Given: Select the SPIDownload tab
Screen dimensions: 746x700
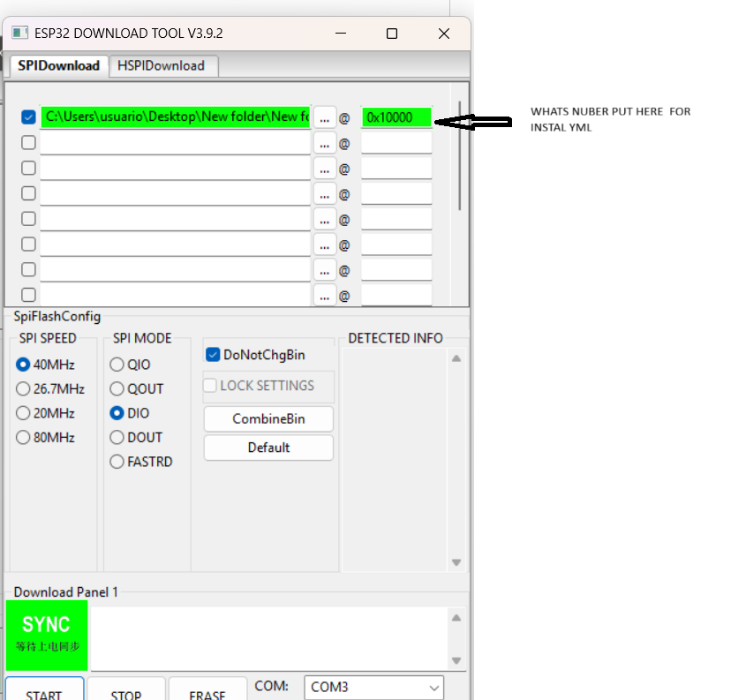Looking at the screenshot, I should [58, 65].
